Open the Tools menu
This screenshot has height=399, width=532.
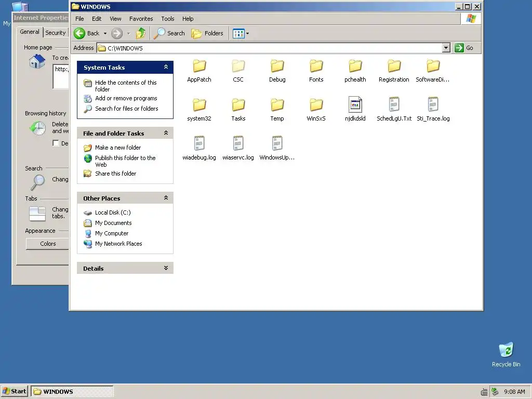pyautogui.click(x=168, y=19)
